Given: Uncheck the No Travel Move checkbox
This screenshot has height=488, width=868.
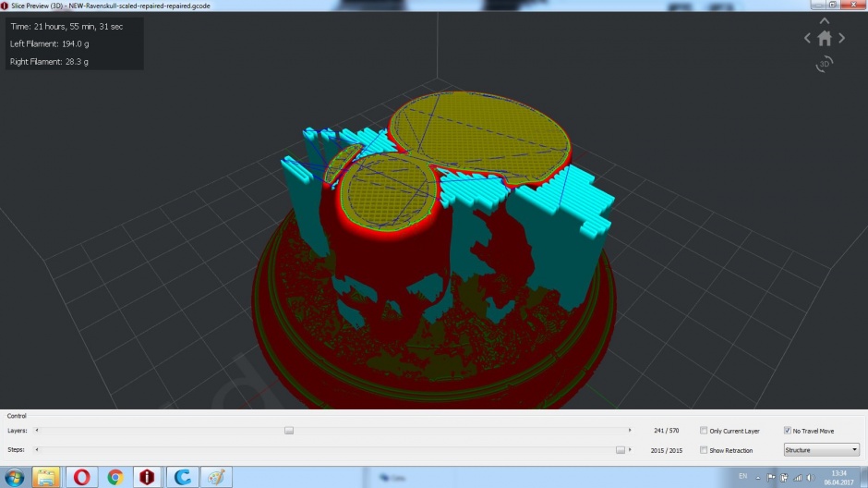Looking at the screenshot, I should [787, 431].
